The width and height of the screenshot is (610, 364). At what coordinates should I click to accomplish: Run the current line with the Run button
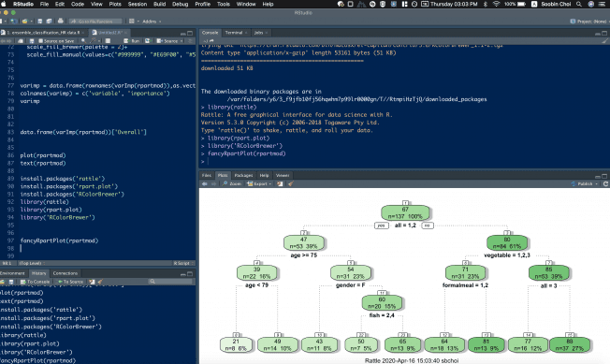[132, 41]
